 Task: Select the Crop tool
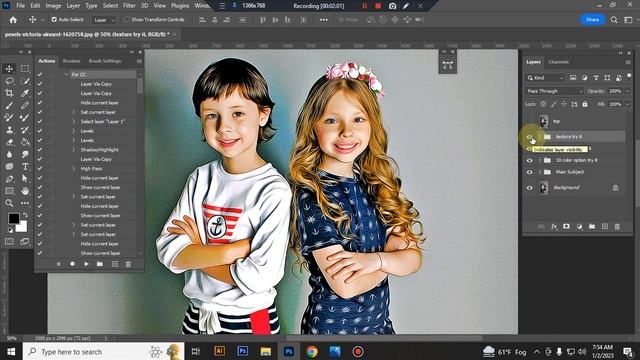click(x=9, y=93)
